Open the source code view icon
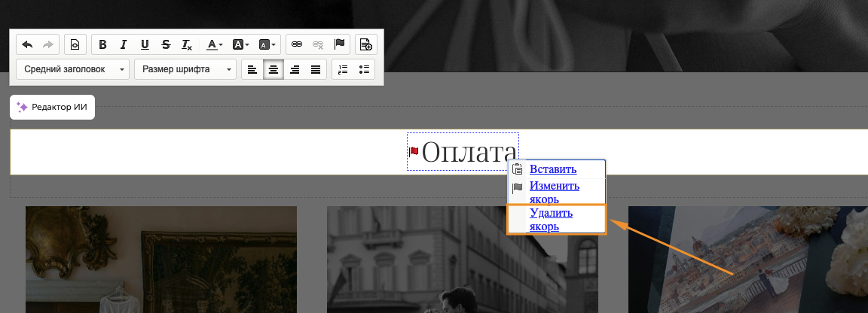The height and width of the screenshot is (313, 868). [75, 44]
